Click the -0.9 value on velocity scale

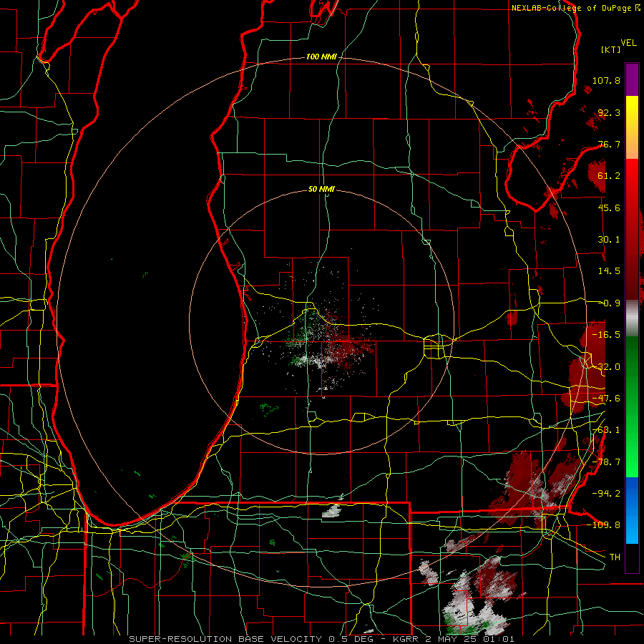click(611, 303)
